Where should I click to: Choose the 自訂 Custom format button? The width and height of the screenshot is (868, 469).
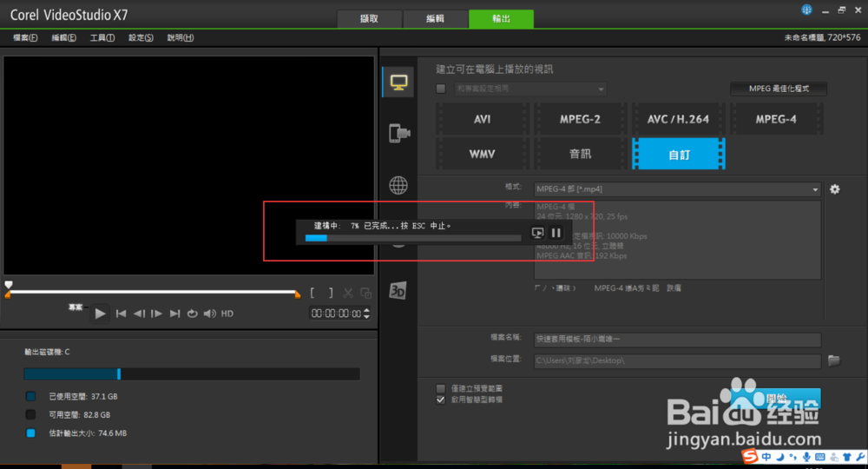[x=679, y=154]
